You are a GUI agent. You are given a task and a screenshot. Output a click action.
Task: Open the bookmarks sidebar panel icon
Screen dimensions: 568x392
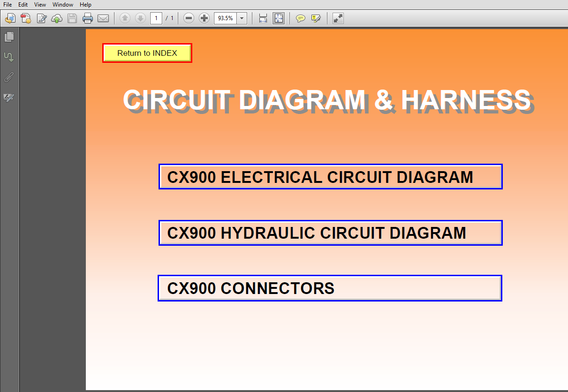click(x=9, y=57)
